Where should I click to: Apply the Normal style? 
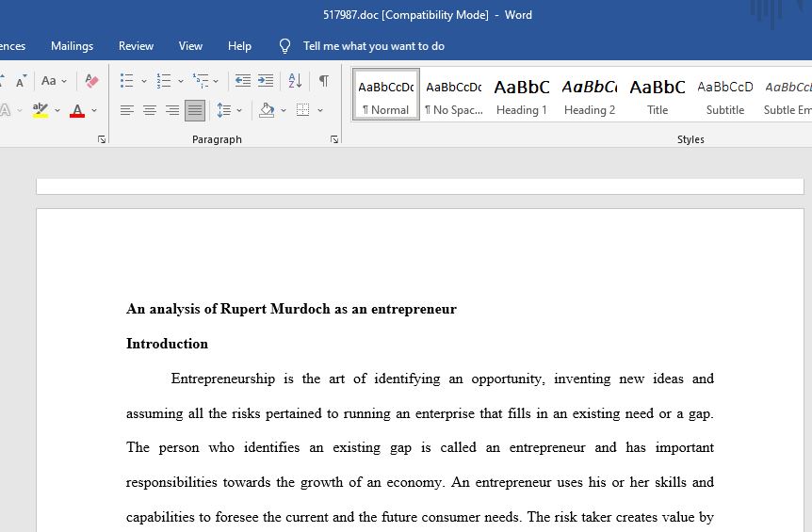pyautogui.click(x=386, y=95)
